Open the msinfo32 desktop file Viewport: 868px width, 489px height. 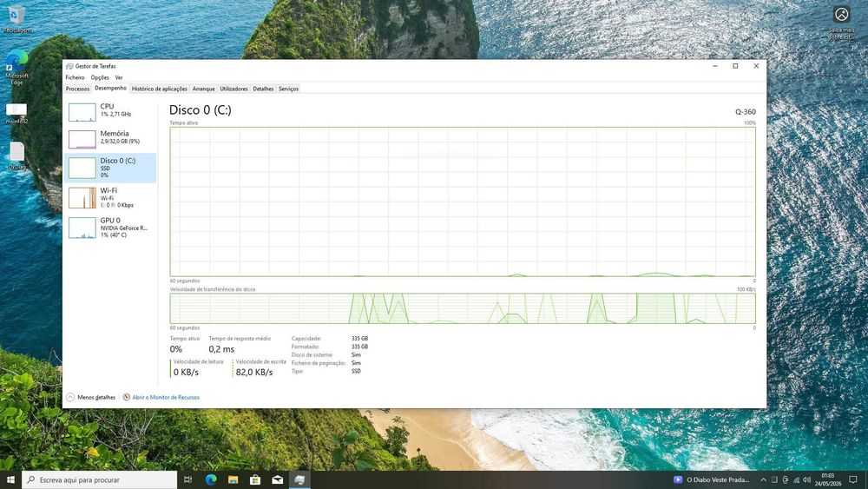point(16,113)
